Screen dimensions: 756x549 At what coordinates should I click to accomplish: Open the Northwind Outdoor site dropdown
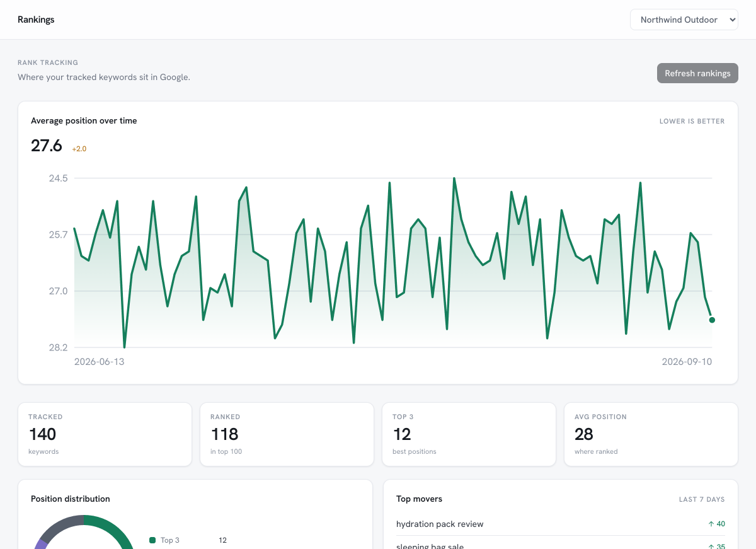click(x=684, y=20)
